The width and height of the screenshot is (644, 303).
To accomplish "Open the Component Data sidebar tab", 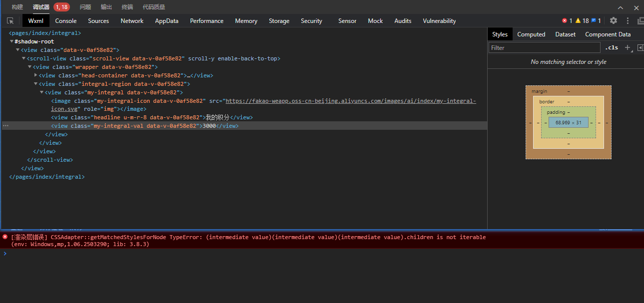I will tap(608, 34).
